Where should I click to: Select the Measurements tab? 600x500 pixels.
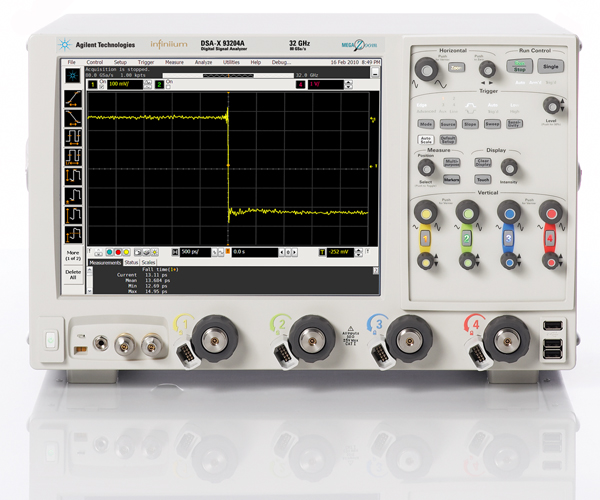tap(105, 262)
